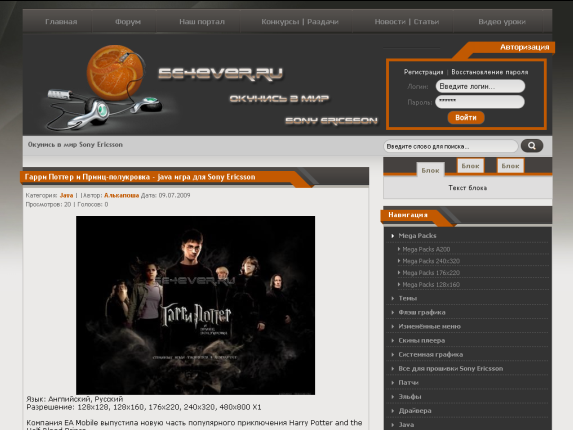This screenshot has width=573, height=430.
Task: Go to Видео уроки in top menu
Action: pos(502,22)
